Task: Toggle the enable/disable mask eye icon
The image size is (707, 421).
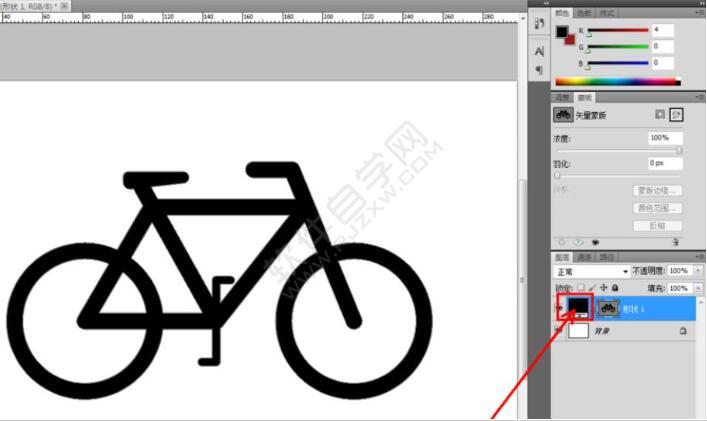Action: point(595,243)
